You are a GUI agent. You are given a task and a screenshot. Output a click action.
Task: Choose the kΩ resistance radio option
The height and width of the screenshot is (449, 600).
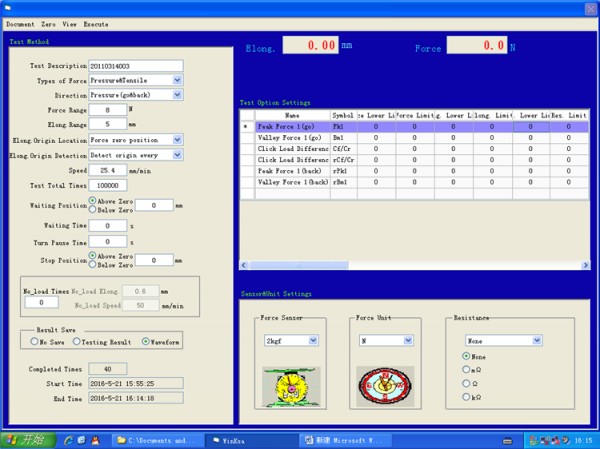click(x=465, y=396)
